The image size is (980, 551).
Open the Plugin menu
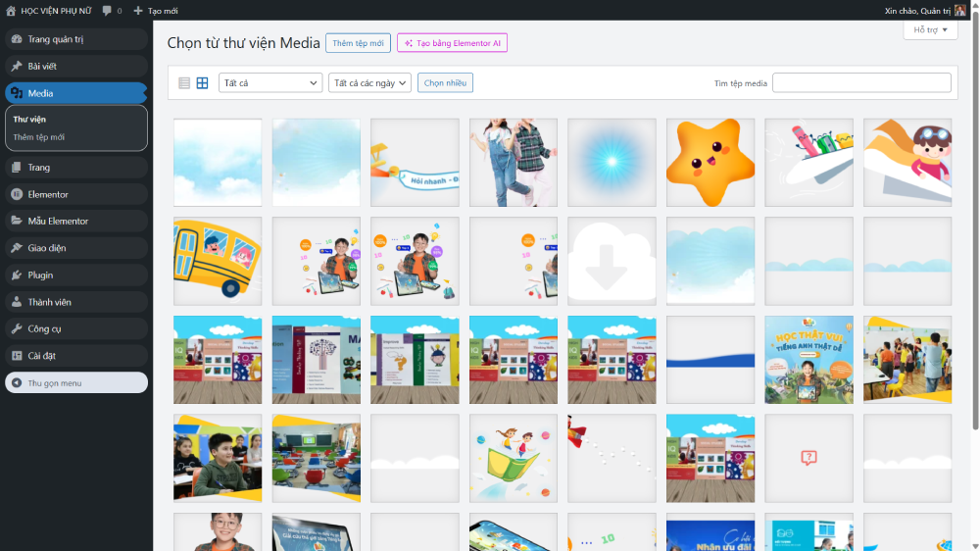(x=76, y=275)
